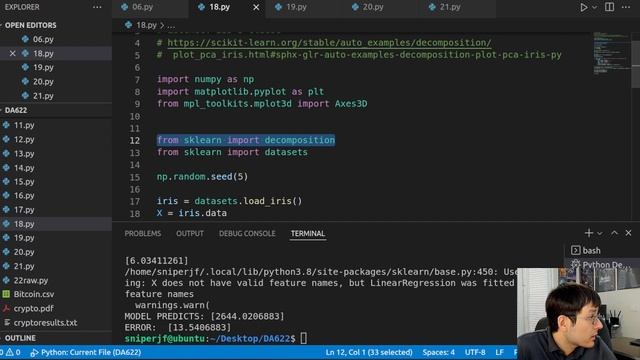Open 12.py in DA622 folder

pyautogui.click(x=24, y=140)
